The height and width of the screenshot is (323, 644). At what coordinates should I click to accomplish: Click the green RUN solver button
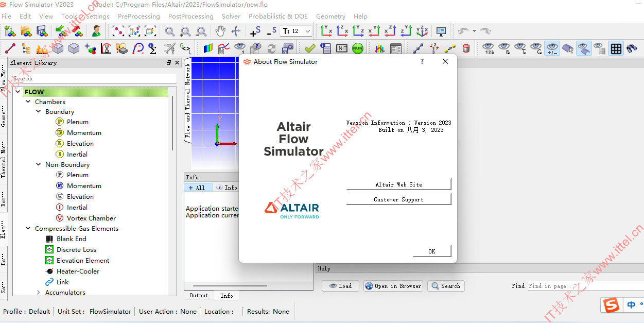(358, 48)
